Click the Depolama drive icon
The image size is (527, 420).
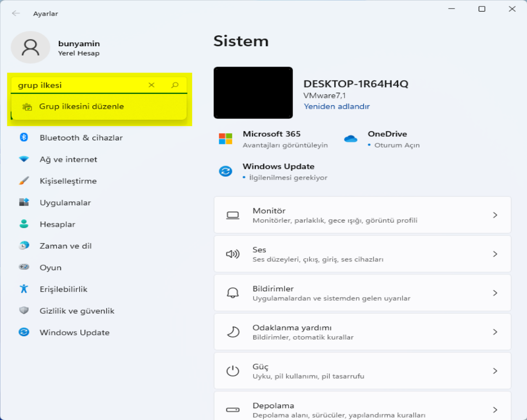[x=233, y=410]
